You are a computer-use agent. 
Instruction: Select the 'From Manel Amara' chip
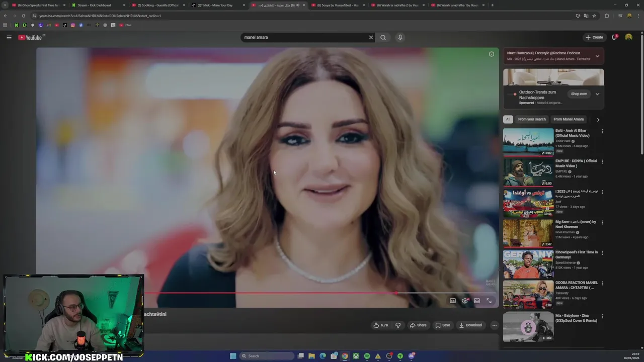coord(569,119)
